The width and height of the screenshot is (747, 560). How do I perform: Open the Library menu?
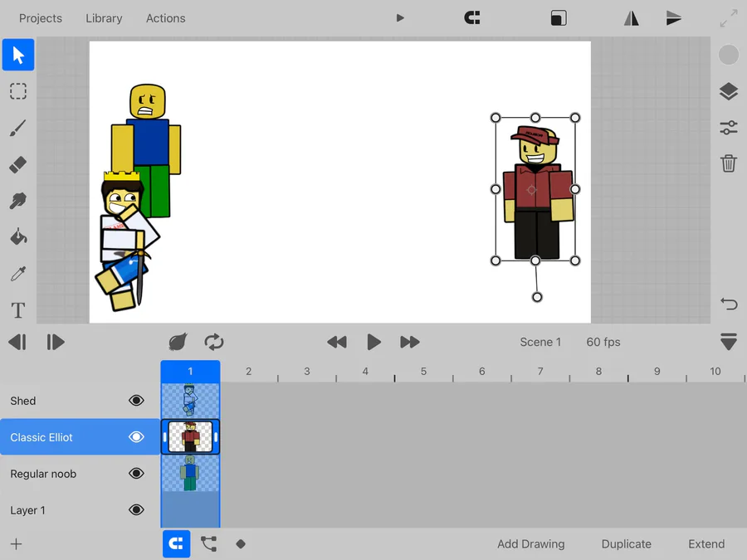104,18
